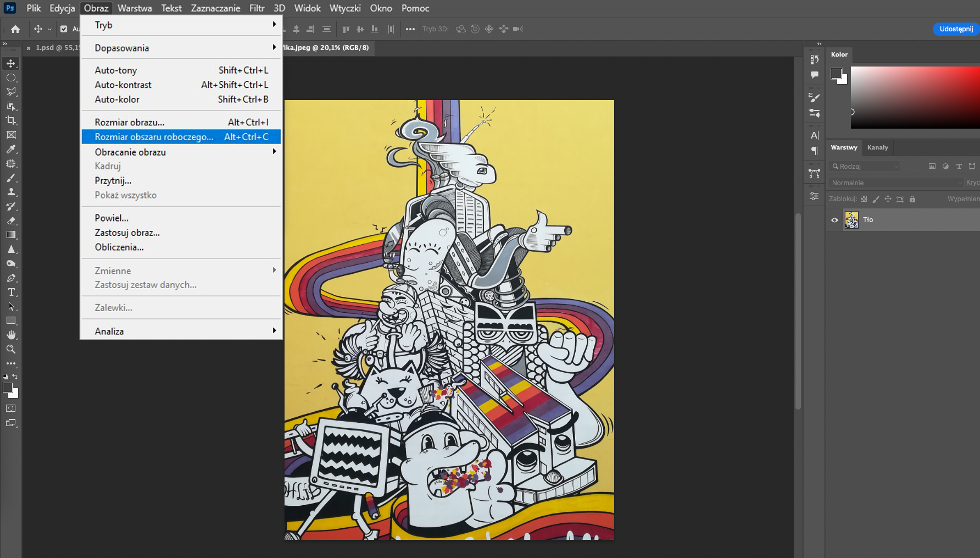Open the Dopasowania submenu
This screenshot has height=558, width=980.
(x=181, y=48)
